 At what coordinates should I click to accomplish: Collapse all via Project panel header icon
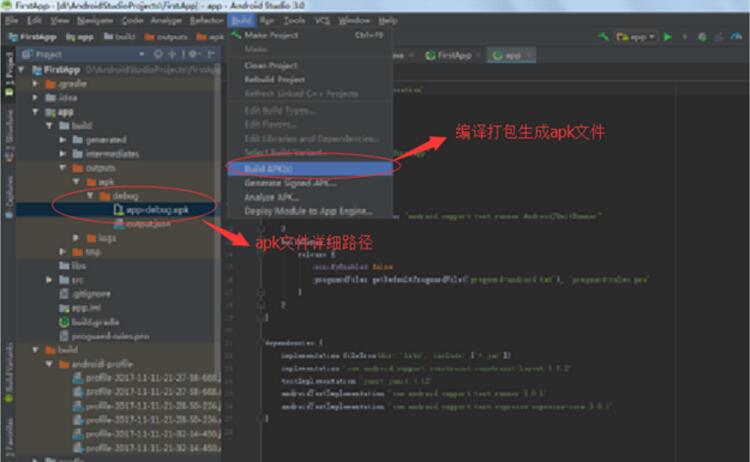click(172, 54)
